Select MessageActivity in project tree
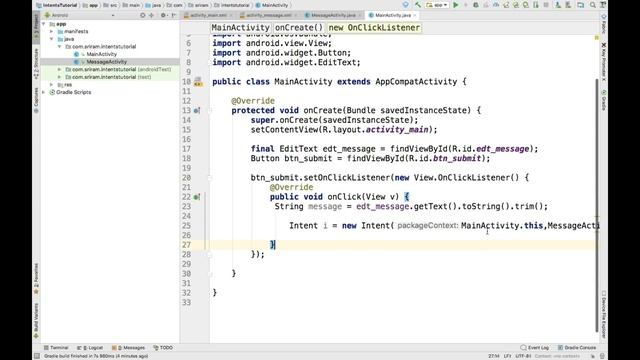This screenshot has width=640, height=360. 106,62
